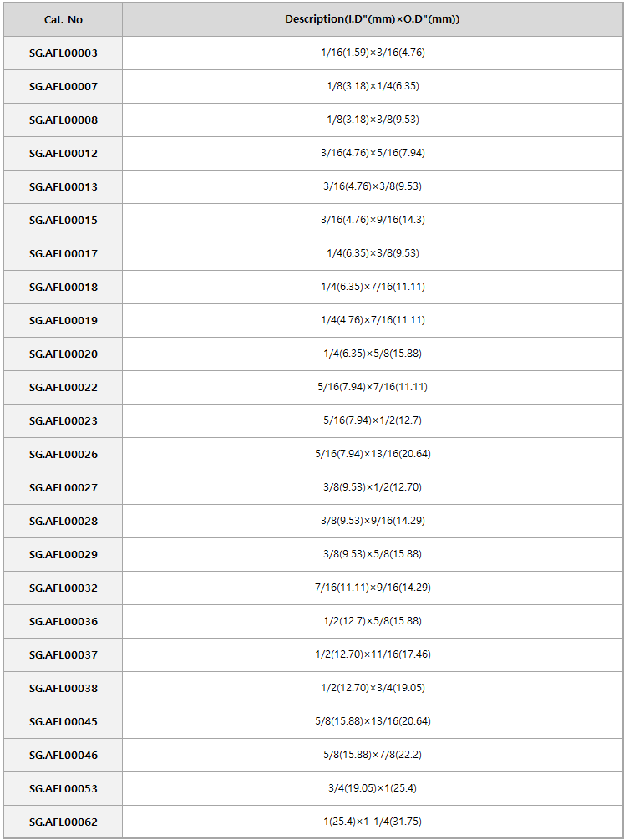Select catalog number SG.AFL00032
Image resolution: width=624 pixels, height=840 pixels.
[x=63, y=588]
